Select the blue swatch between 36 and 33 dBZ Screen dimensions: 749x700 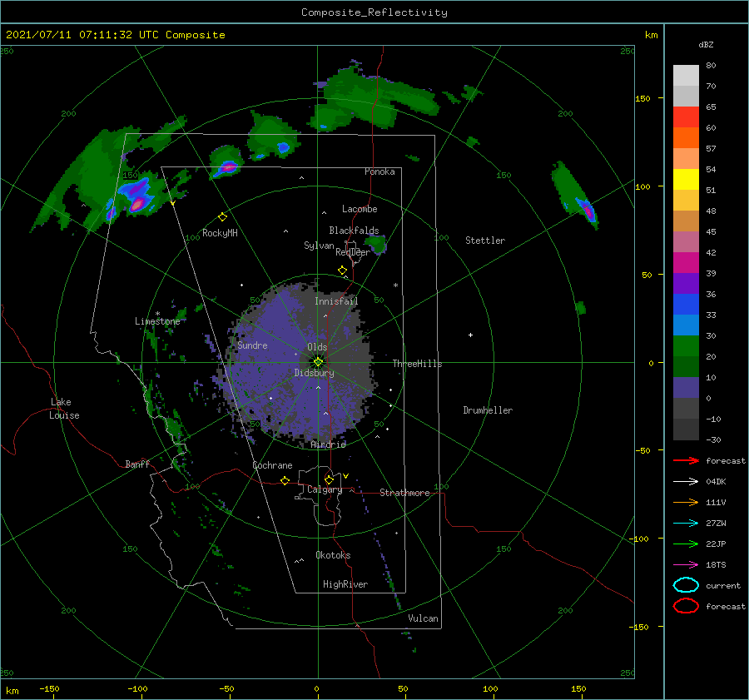click(x=686, y=305)
